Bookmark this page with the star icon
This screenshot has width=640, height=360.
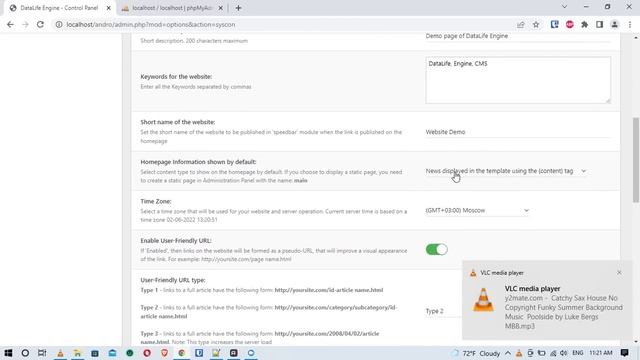(x=536, y=24)
